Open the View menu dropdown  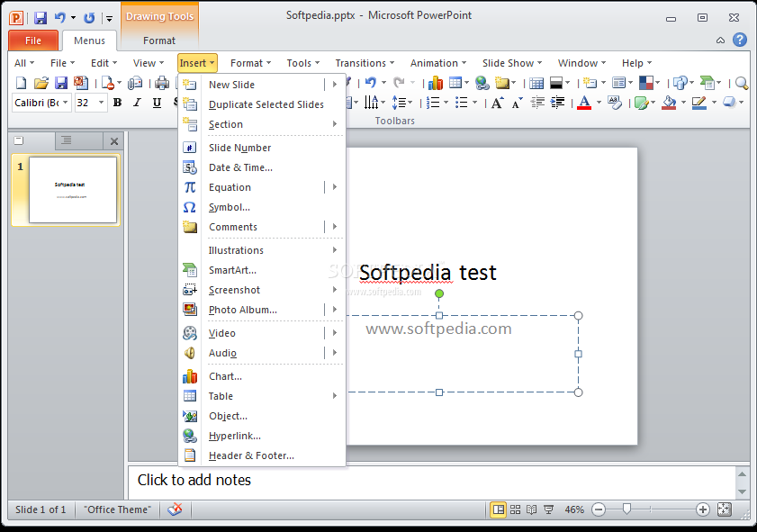point(149,63)
